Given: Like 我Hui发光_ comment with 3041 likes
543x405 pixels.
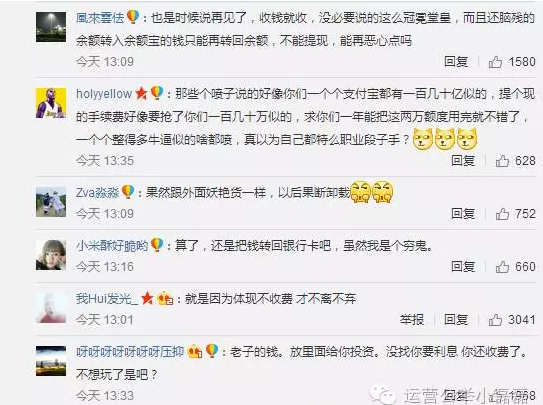Looking at the screenshot, I should pyautogui.click(x=495, y=320).
